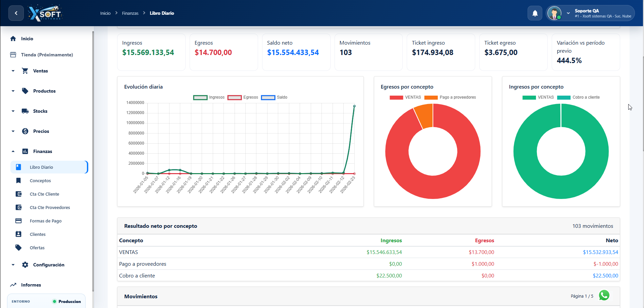This screenshot has height=308, width=644.
Task: Open Formas de Pago submenu item
Action: (46, 221)
